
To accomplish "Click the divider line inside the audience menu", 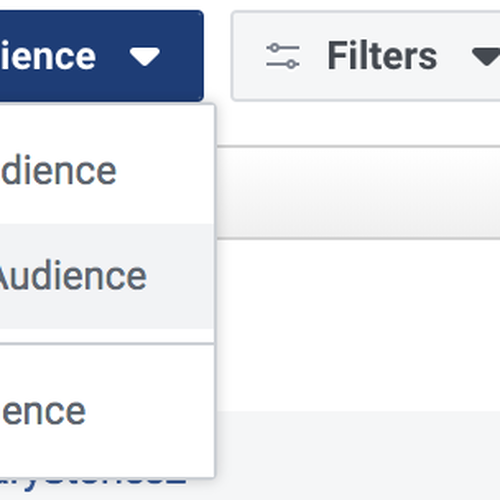I will pos(107,343).
